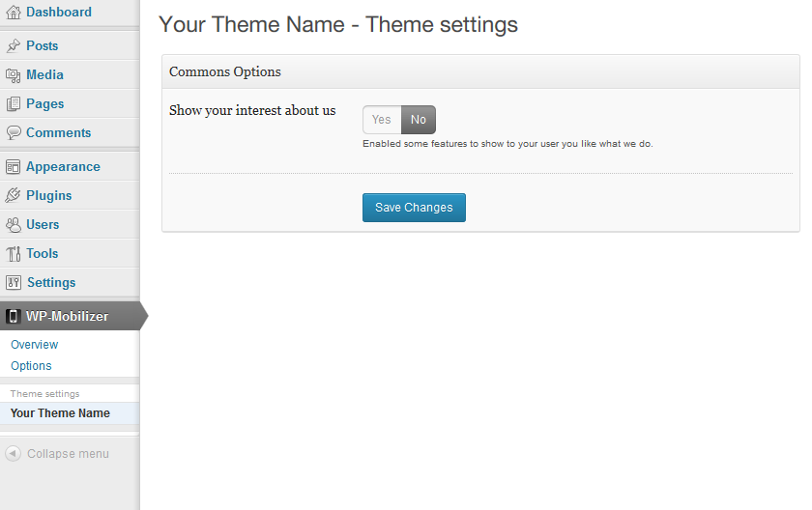Click the WP-Mobilizer phone icon

pyautogui.click(x=13, y=316)
